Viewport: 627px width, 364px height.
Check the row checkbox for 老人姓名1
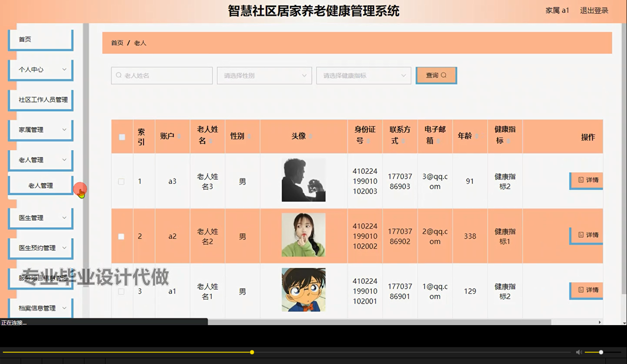(121, 291)
